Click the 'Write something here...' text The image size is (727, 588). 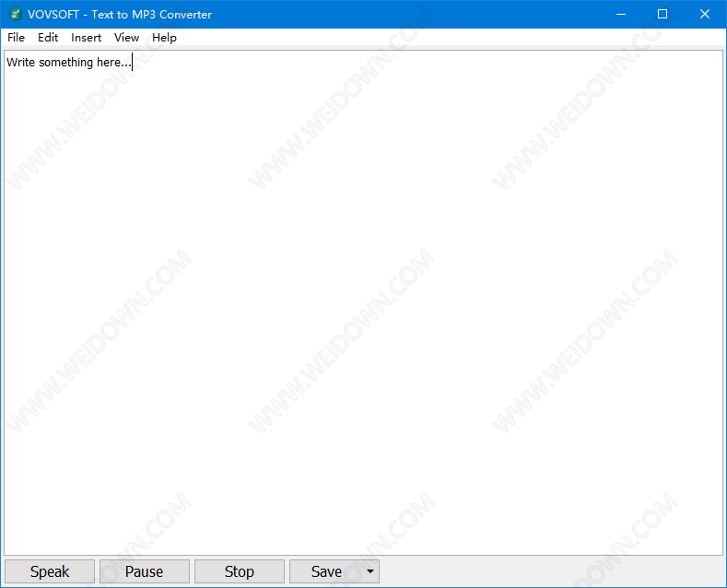pyautogui.click(x=69, y=62)
